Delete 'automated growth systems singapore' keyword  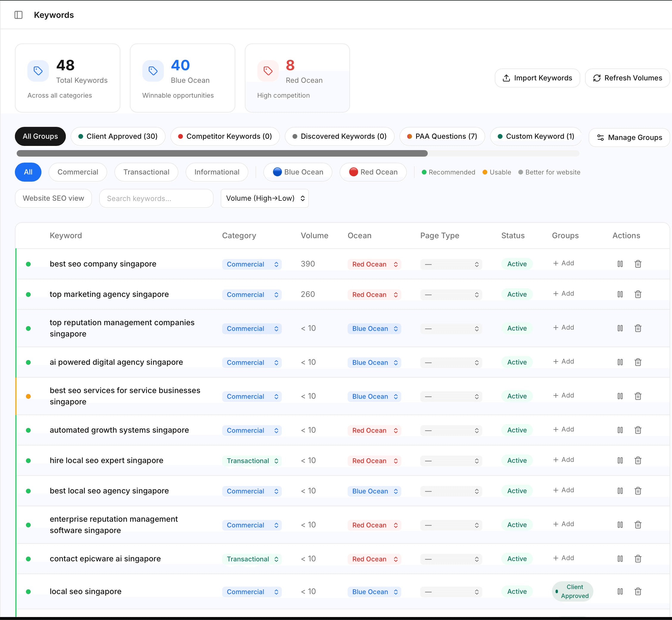[638, 430]
